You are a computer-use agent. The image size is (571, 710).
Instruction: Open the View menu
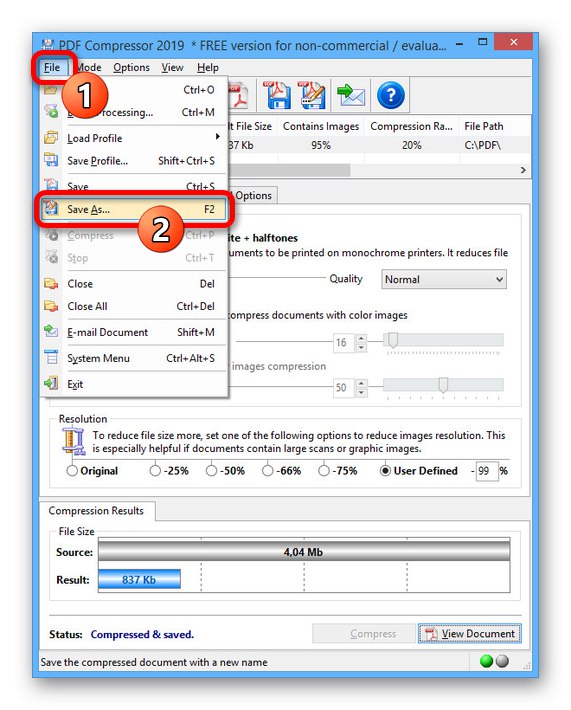tap(173, 67)
